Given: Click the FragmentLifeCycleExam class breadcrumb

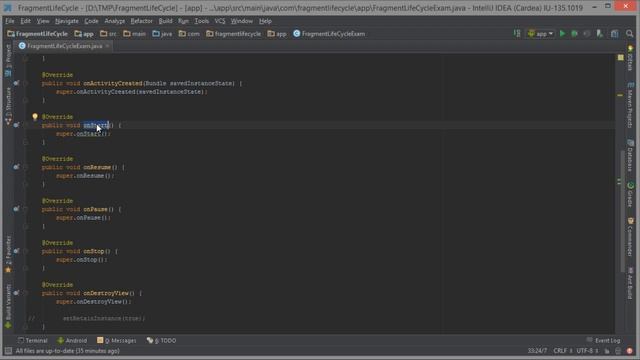Looking at the screenshot, I should pos(329,34).
